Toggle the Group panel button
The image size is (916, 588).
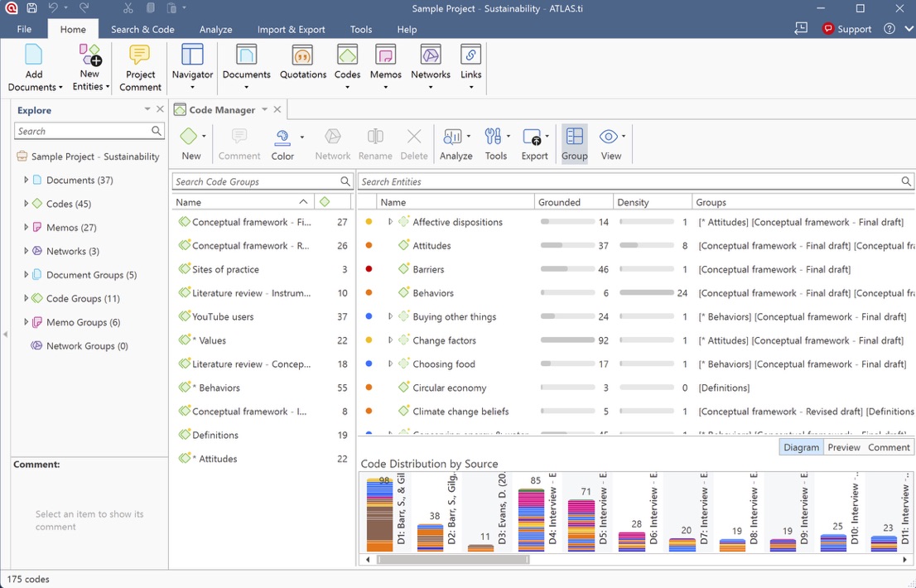click(x=574, y=143)
